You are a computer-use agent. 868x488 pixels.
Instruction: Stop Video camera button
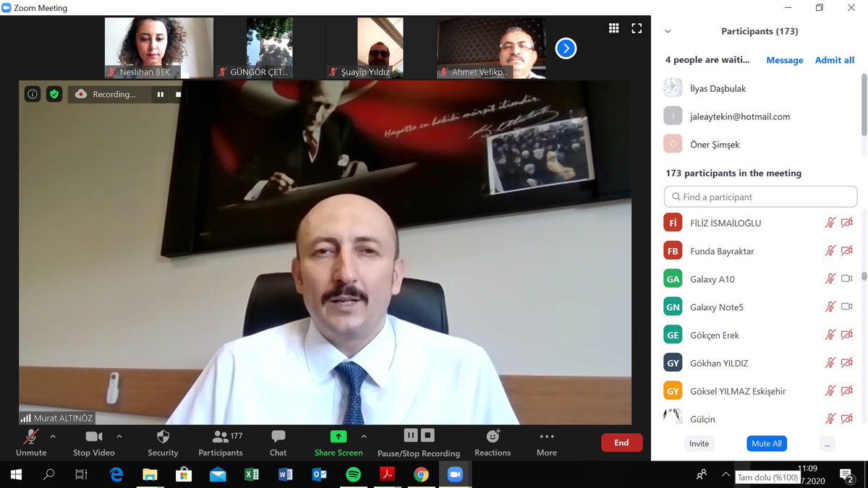[94, 442]
